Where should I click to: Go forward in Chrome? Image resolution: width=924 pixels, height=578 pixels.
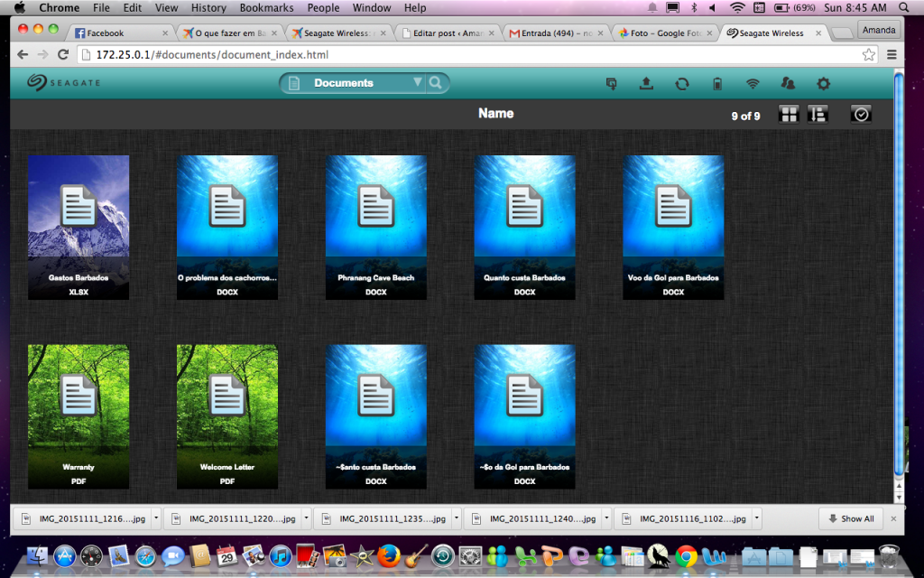[x=42, y=54]
